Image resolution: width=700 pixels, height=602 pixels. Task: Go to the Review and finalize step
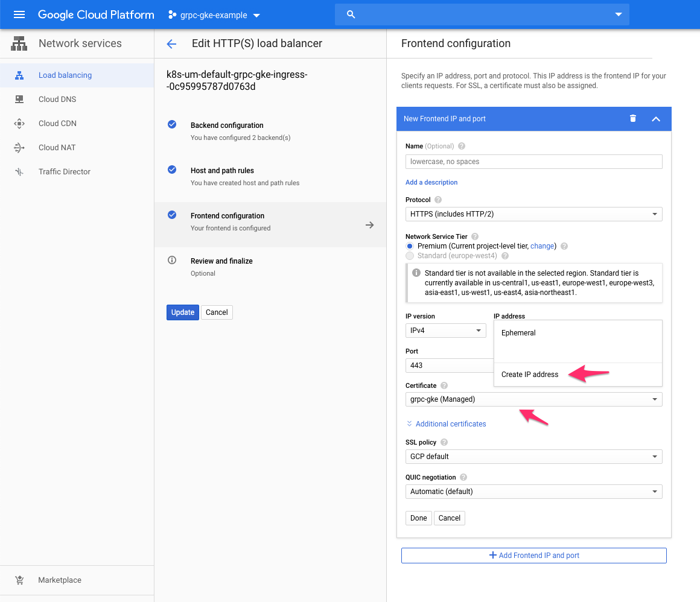pyautogui.click(x=221, y=261)
